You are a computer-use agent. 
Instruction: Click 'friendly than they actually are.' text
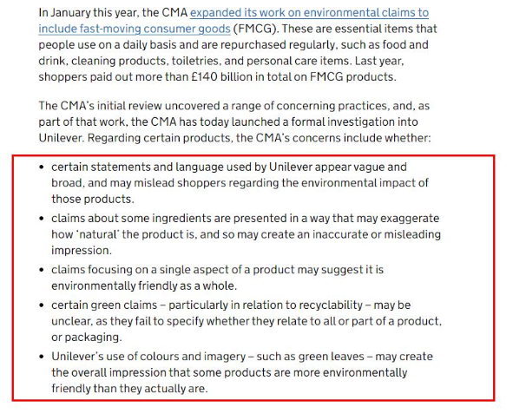click(x=129, y=389)
